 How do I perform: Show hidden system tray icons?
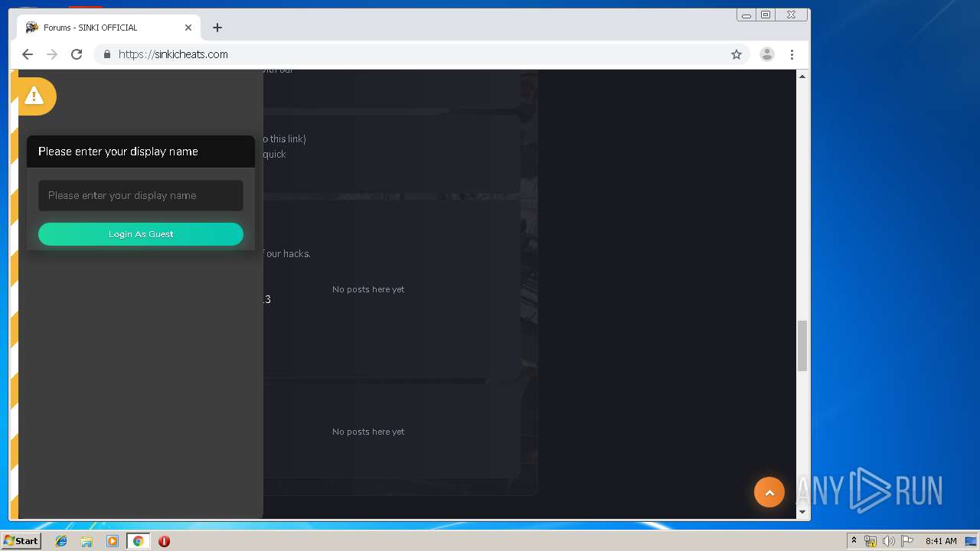click(x=854, y=541)
